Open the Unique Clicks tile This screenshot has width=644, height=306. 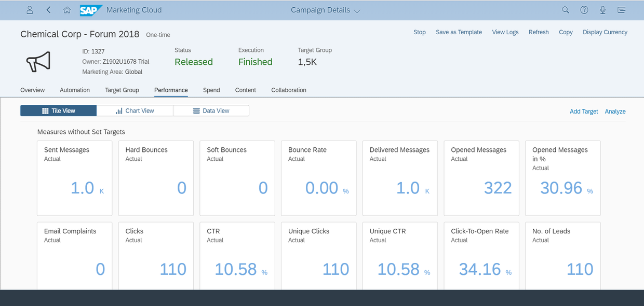319,256
